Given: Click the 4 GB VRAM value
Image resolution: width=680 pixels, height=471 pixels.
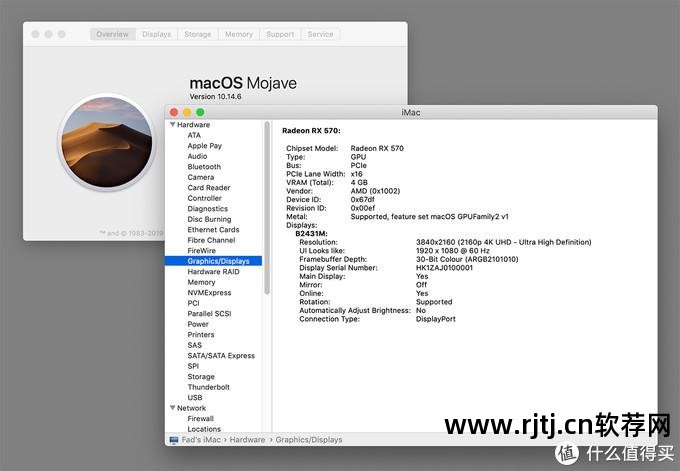Looking at the screenshot, I should pos(359,183).
